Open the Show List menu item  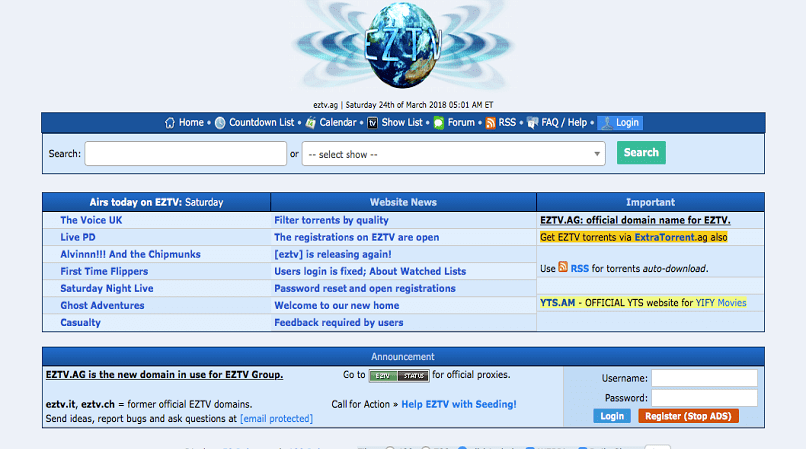pos(402,122)
